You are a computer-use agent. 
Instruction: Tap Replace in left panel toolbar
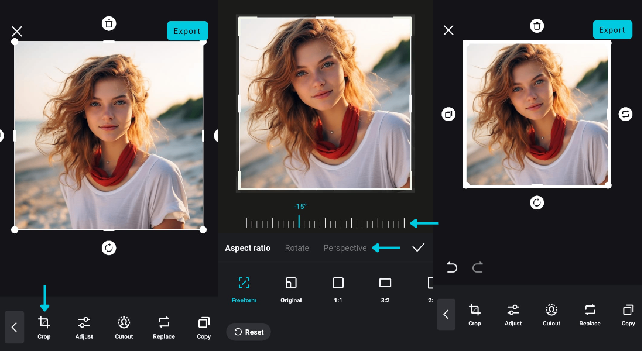pyautogui.click(x=164, y=328)
